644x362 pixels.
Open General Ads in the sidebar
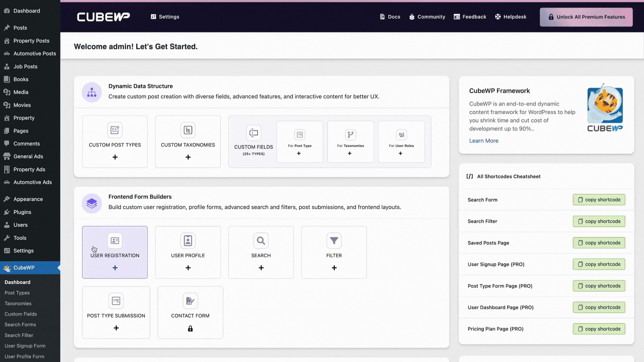click(x=30, y=157)
